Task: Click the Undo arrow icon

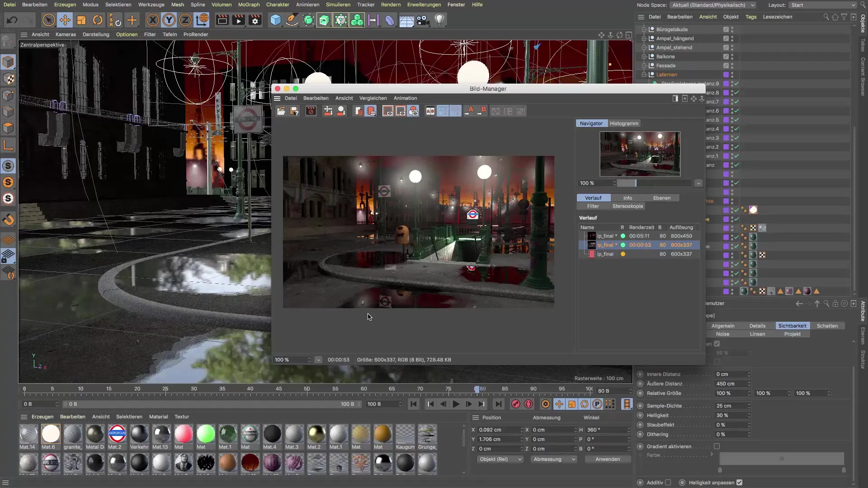Action: point(12,20)
